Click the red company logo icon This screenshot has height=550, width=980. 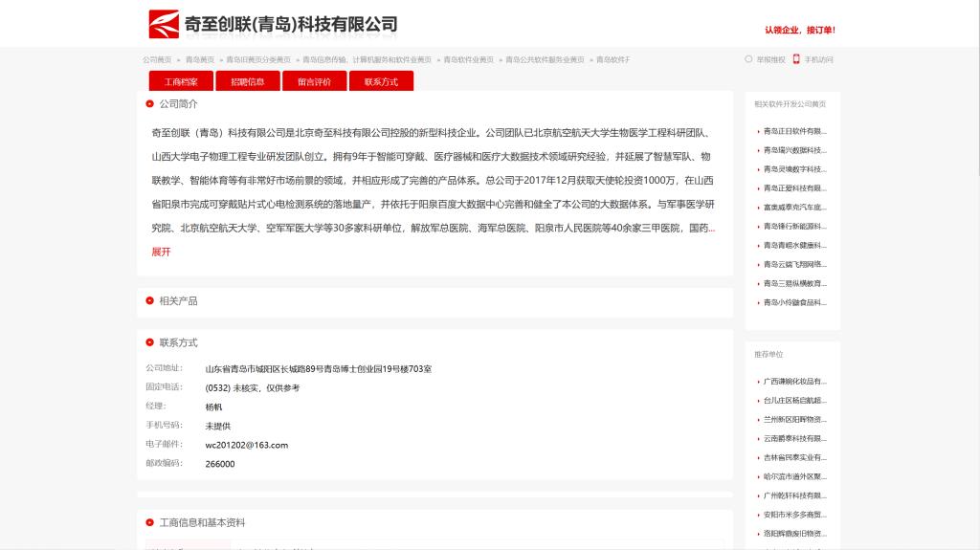pos(164,24)
